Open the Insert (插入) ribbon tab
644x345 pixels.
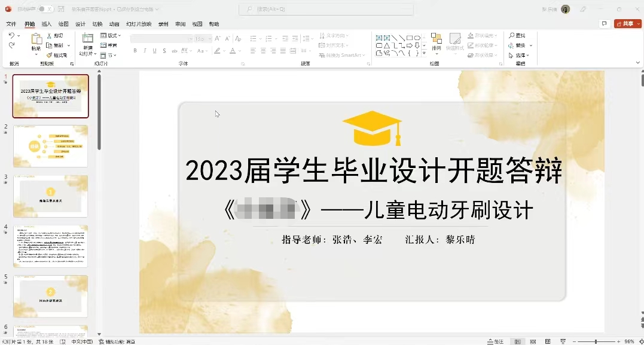[47, 24]
